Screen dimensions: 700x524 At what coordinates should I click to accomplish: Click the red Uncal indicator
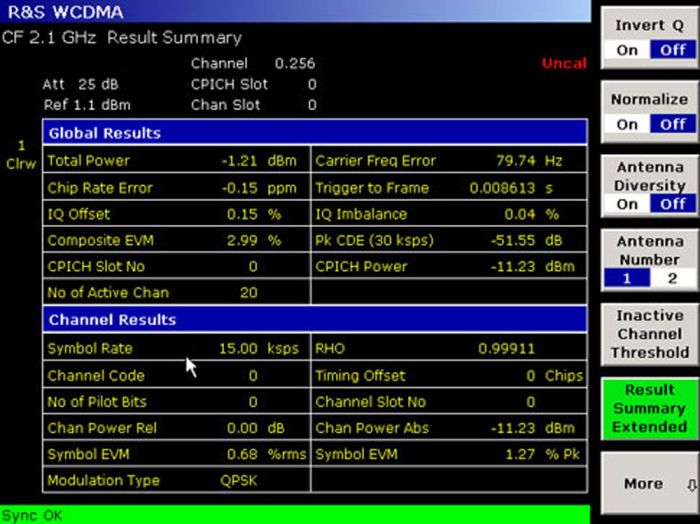coord(564,63)
